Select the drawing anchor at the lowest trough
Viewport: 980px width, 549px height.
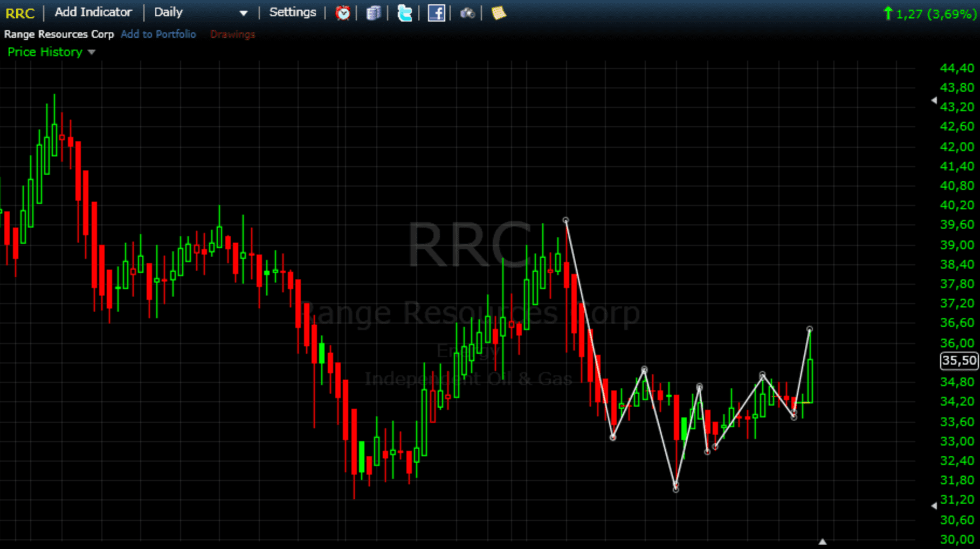tap(676, 489)
